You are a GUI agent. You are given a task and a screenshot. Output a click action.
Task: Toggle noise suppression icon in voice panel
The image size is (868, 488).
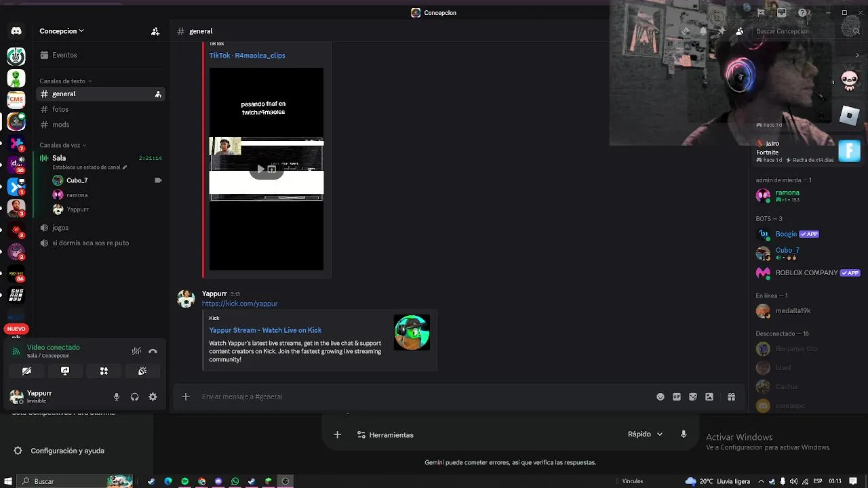136,351
